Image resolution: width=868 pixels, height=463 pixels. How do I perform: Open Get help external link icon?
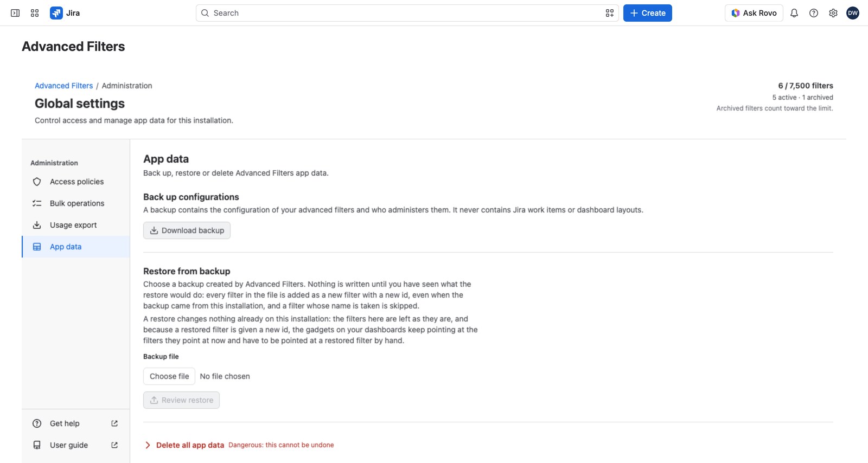coord(114,423)
